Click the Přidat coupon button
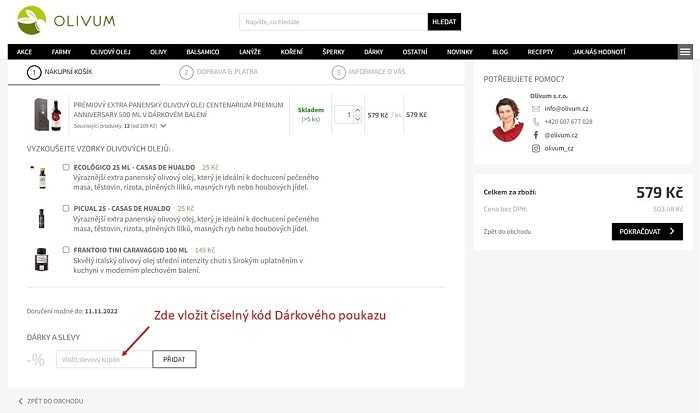This screenshot has width=700, height=413. coord(174,359)
